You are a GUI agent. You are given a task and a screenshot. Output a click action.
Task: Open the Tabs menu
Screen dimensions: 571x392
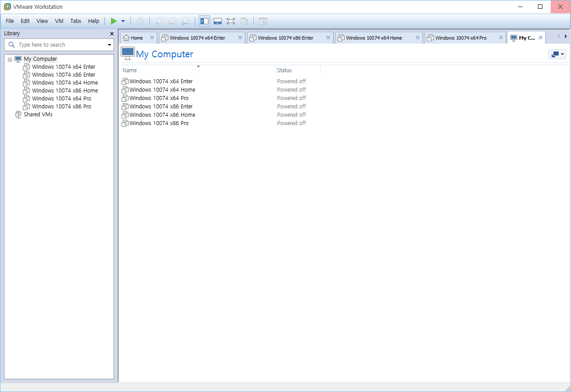76,21
